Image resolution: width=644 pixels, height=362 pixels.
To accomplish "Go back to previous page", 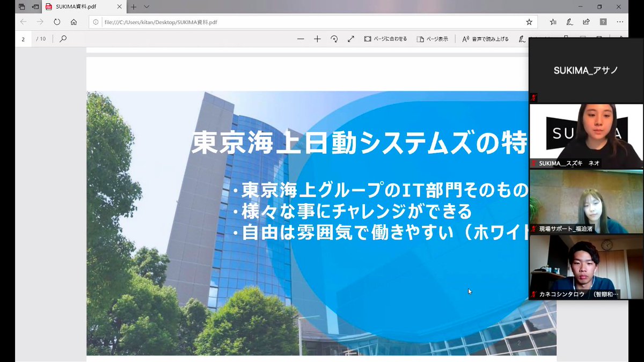I will (x=23, y=22).
